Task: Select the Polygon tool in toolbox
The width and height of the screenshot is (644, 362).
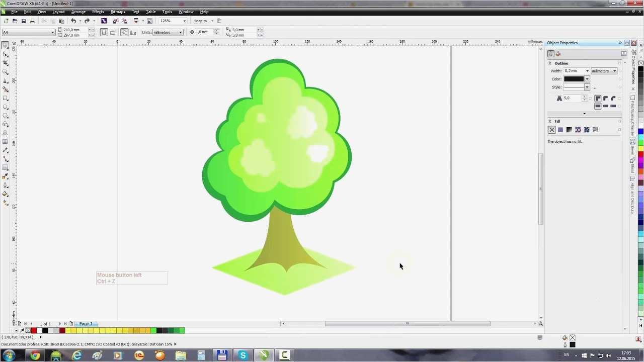Action: pos(6,116)
